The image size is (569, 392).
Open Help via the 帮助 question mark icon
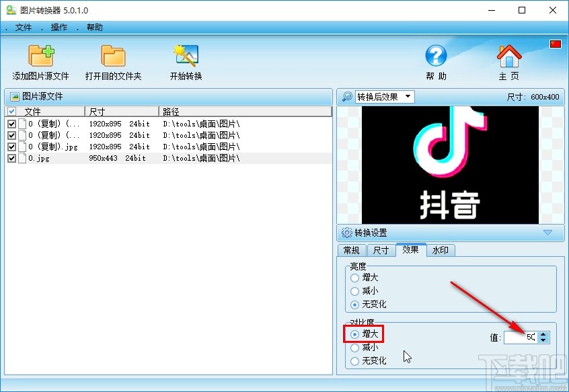click(x=435, y=57)
